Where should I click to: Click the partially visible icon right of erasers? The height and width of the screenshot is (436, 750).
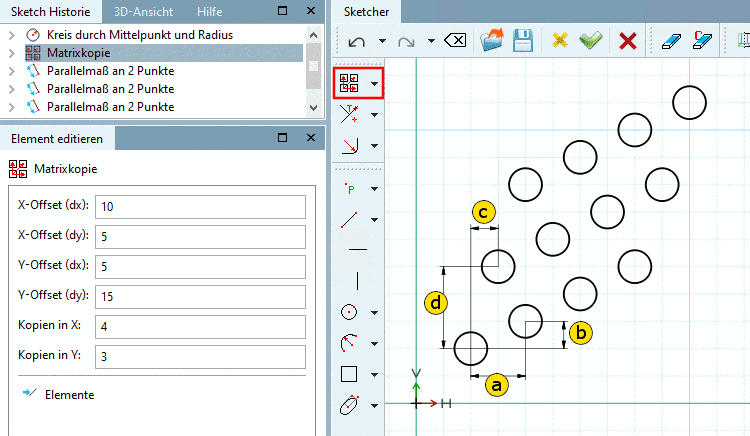744,40
